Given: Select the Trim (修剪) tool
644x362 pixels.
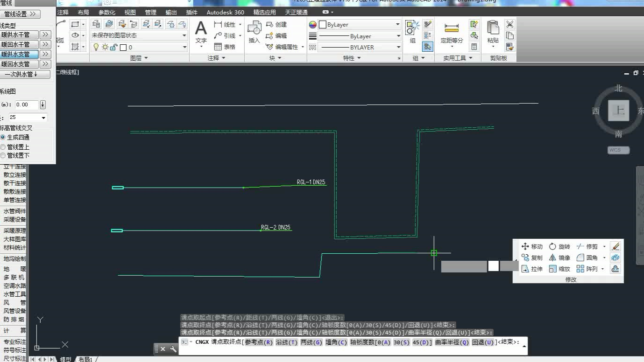Looking at the screenshot, I should (587, 246).
